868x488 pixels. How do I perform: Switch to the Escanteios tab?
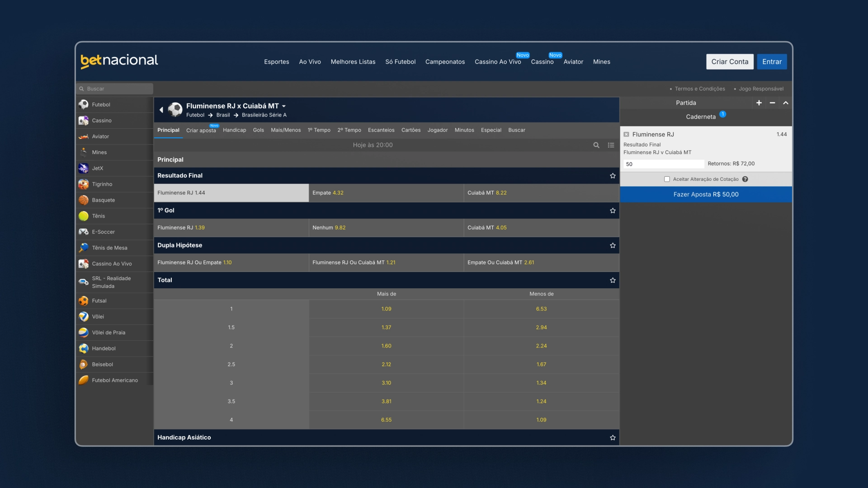[x=381, y=130]
